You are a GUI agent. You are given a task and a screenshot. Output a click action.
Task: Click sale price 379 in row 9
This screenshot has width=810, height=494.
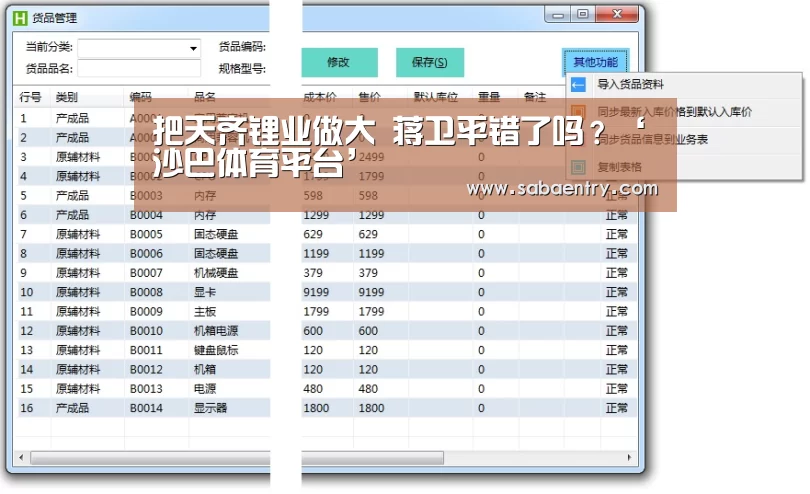(x=368, y=273)
